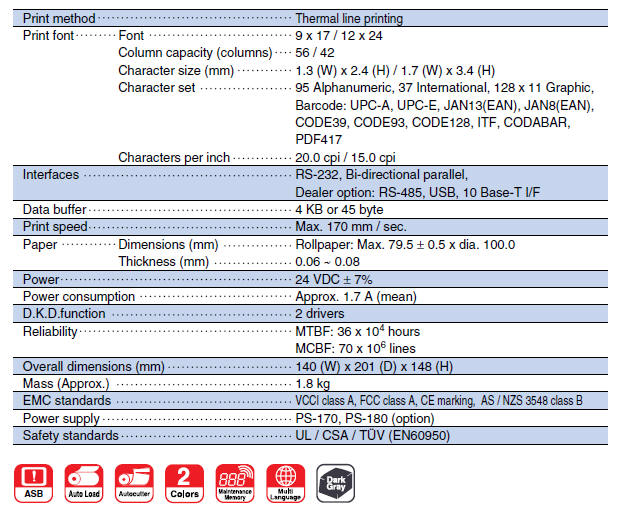Click the Max. 170 mm / sec. value
This screenshot has height=510, width=618.
tap(350, 226)
